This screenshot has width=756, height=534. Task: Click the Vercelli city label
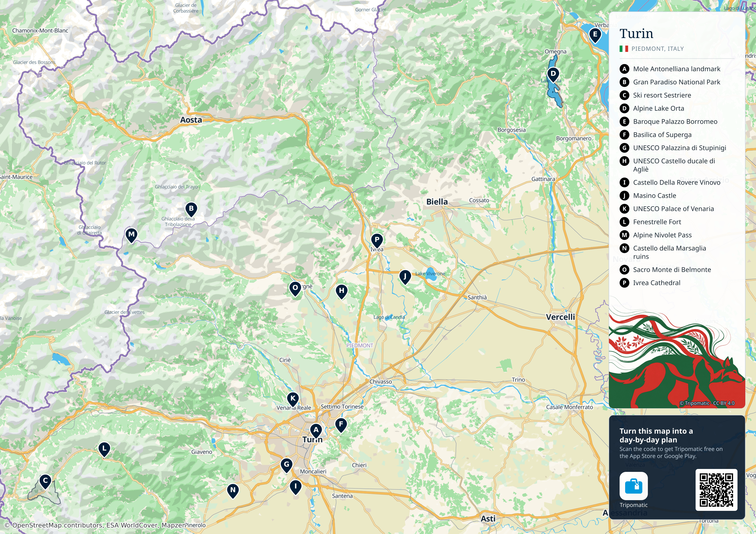pos(560,317)
